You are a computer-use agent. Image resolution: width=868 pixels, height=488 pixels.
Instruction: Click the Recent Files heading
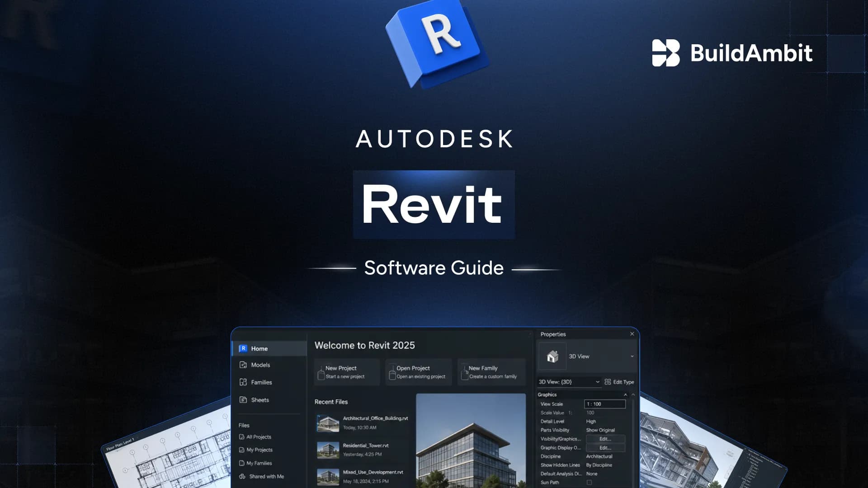click(x=331, y=402)
